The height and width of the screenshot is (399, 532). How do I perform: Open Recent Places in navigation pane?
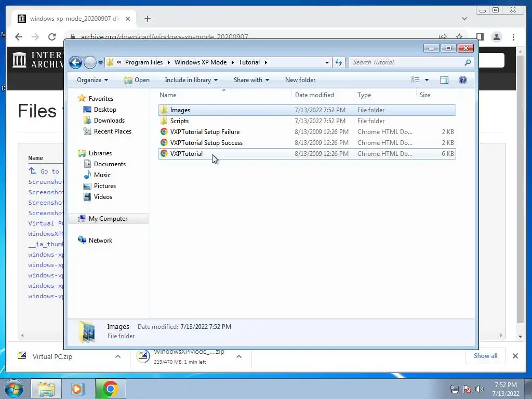click(x=113, y=131)
